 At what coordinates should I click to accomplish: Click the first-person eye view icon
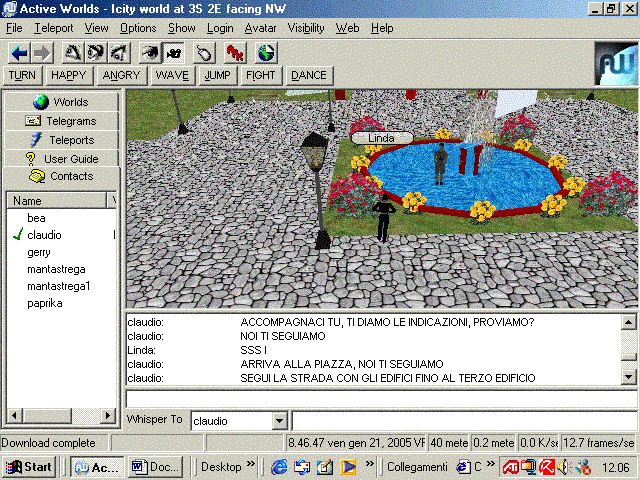pyautogui.click(x=148, y=52)
